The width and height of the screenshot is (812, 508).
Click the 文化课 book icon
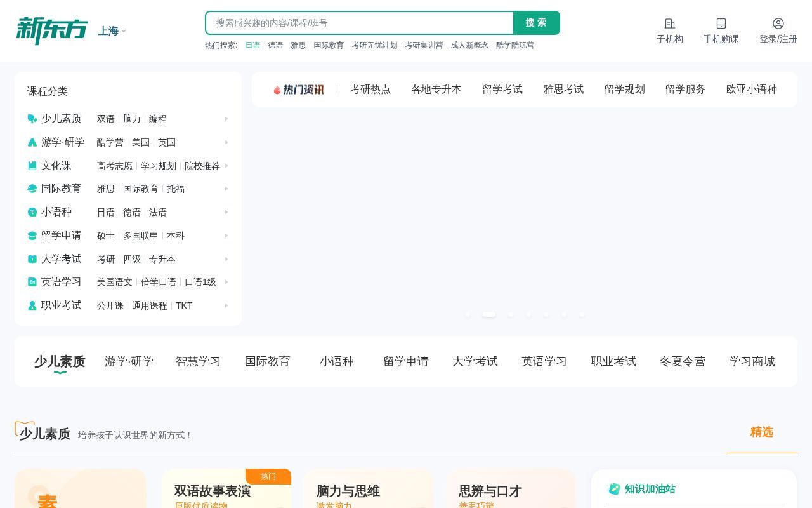coord(32,166)
